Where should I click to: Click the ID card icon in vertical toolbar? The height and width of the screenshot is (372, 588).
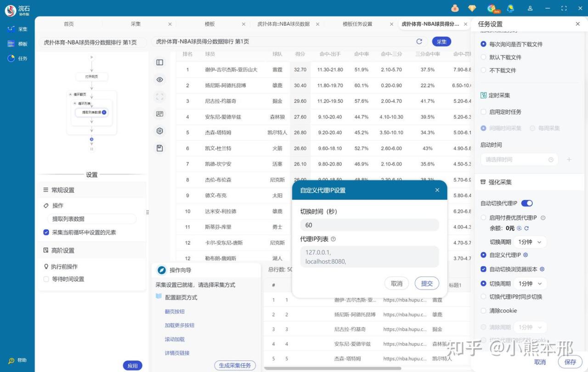(x=160, y=113)
